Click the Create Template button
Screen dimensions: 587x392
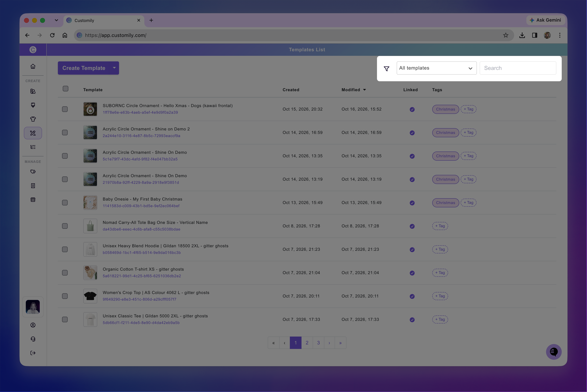point(84,68)
